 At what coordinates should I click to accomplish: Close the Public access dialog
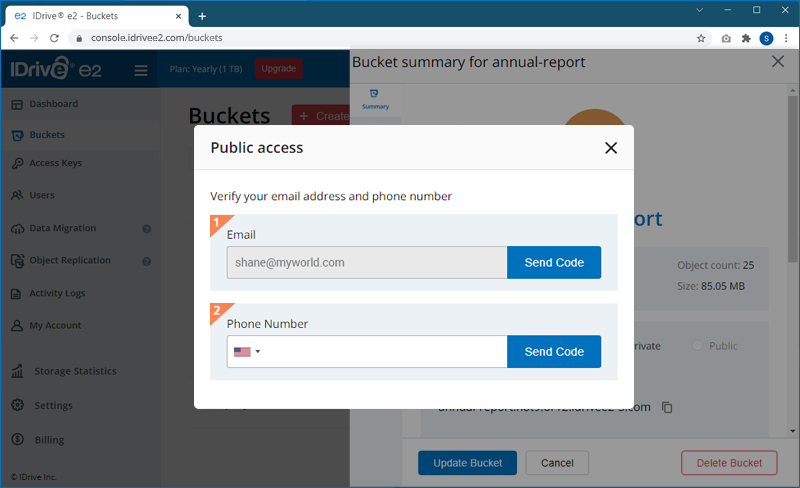point(611,148)
